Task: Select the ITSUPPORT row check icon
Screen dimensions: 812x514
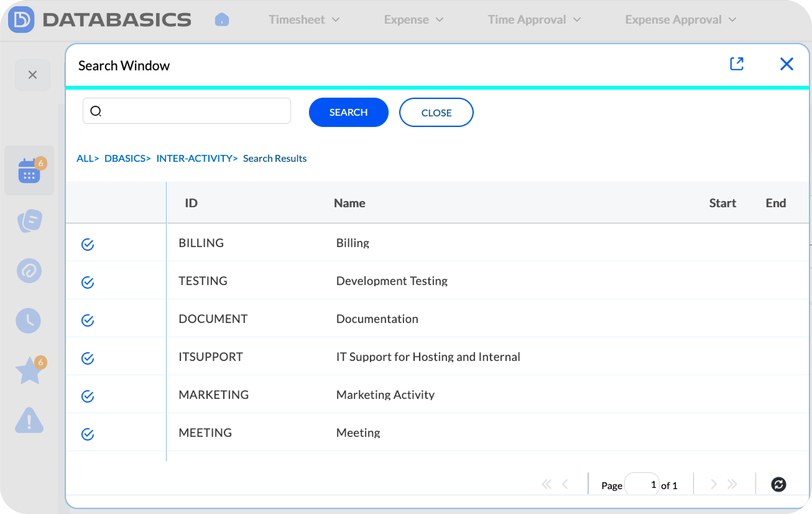Action: pyautogui.click(x=88, y=358)
